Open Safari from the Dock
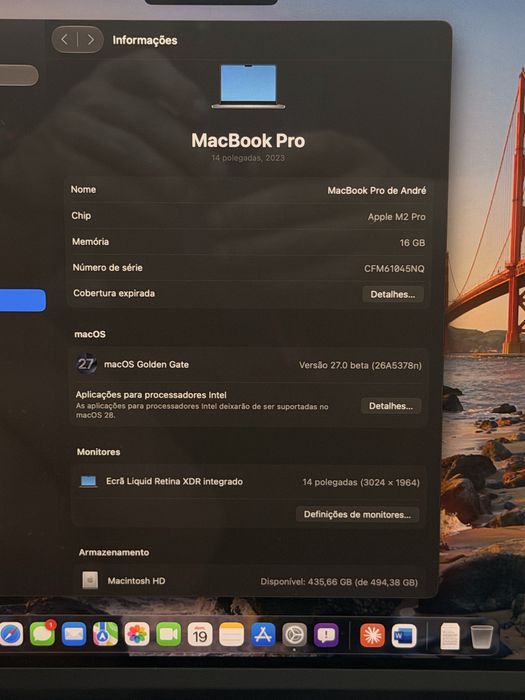525x700 pixels. pyautogui.click(x=11, y=634)
